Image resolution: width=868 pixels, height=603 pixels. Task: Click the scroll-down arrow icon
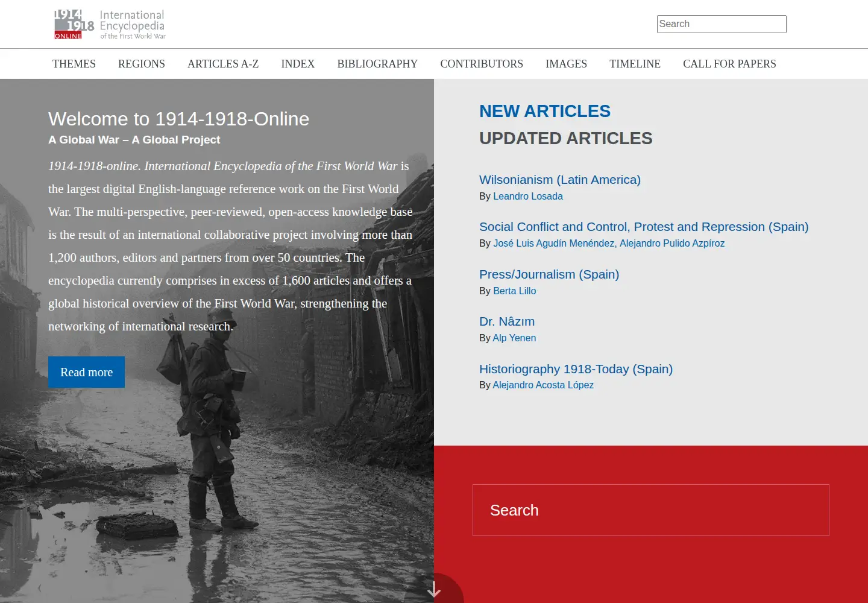[x=434, y=590]
